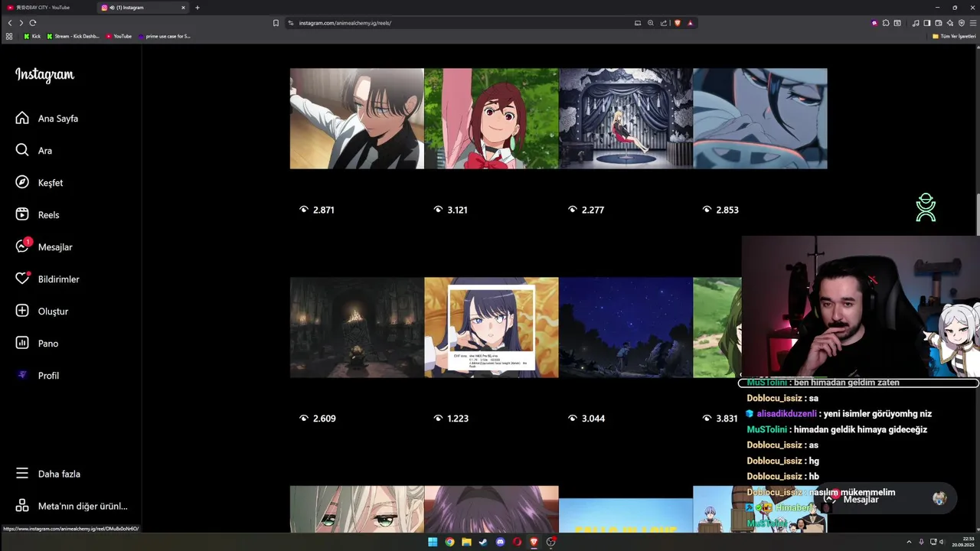Viewport: 980px width, 551px height.
Task: Click the Brave Rewards triangle icon
Action: click(x=690, y=23)
